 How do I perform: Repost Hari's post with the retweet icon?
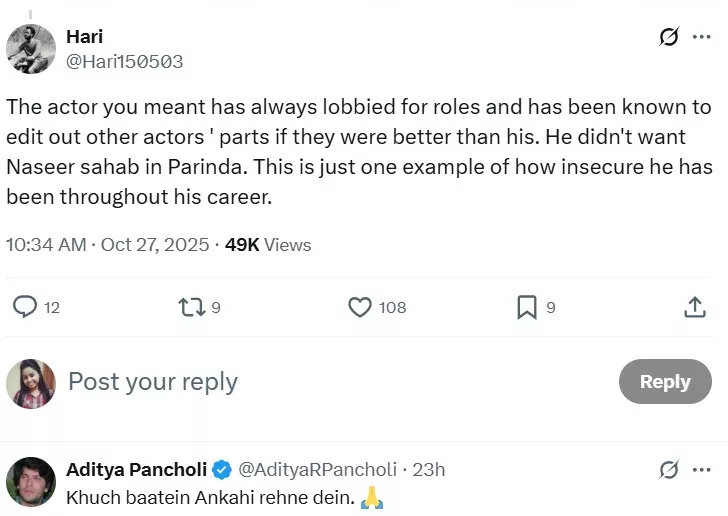coord(190,307)
